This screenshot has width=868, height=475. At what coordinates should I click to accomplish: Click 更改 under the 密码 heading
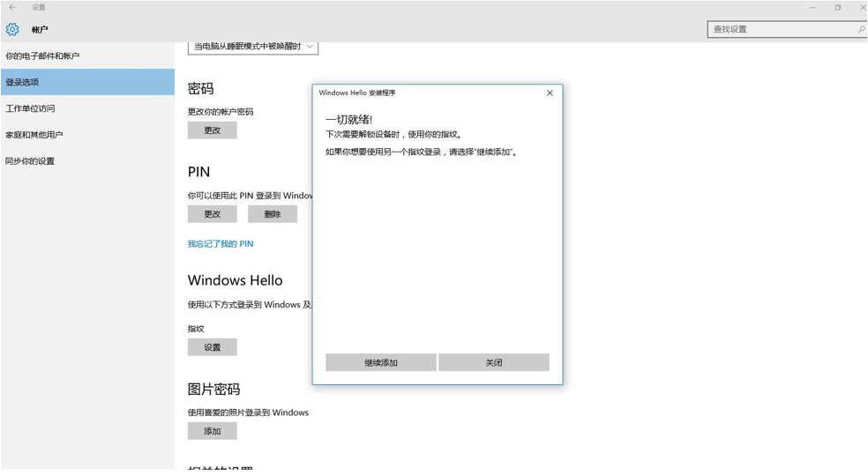click(x=213, y=130)
